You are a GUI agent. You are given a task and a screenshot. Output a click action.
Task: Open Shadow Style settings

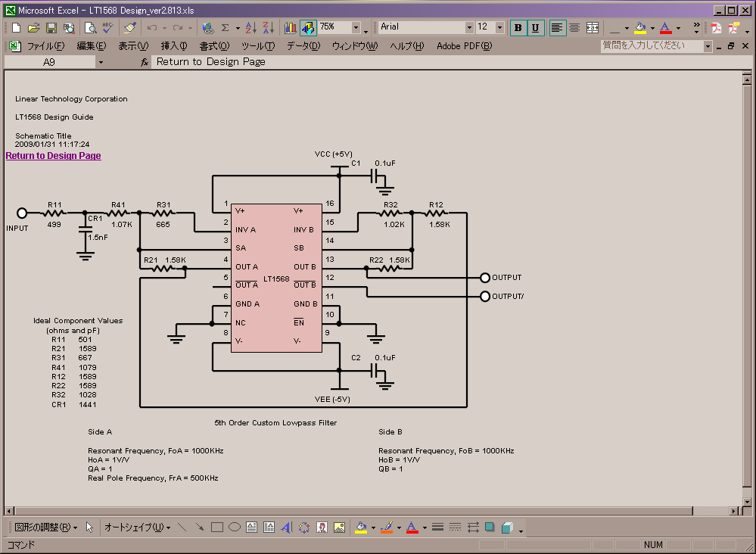pos(490,527)
